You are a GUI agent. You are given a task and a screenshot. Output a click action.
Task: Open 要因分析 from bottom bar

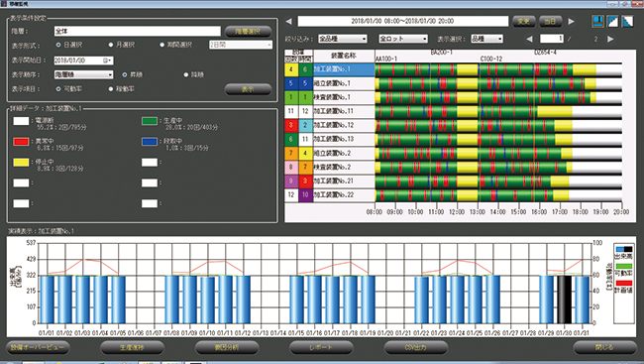point(227,347)
